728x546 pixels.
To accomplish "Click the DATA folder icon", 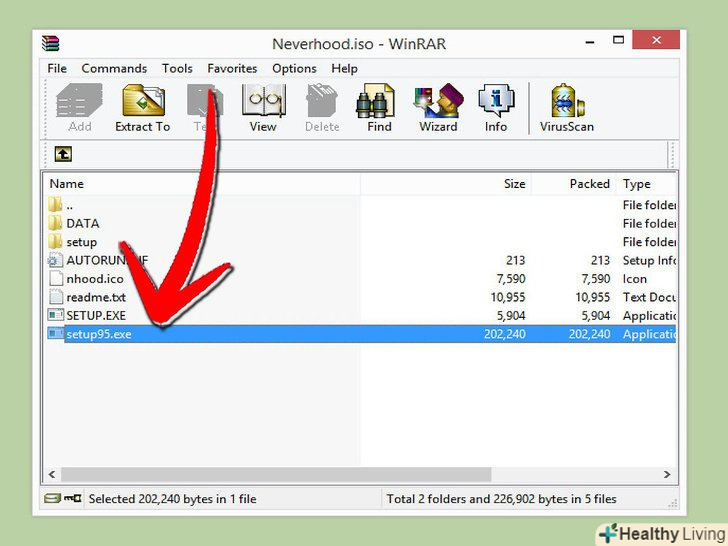I will [55, 223].
